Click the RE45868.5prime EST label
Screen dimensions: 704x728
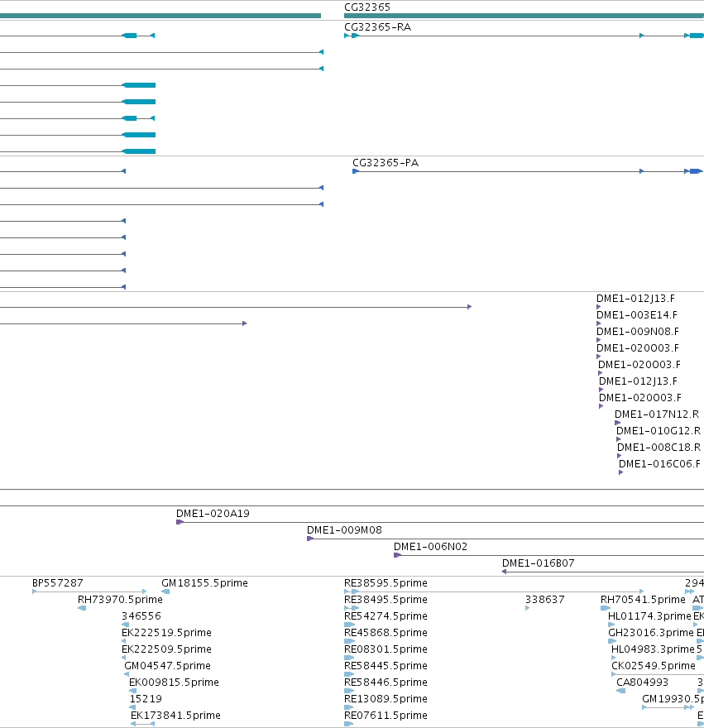(386, 633)
